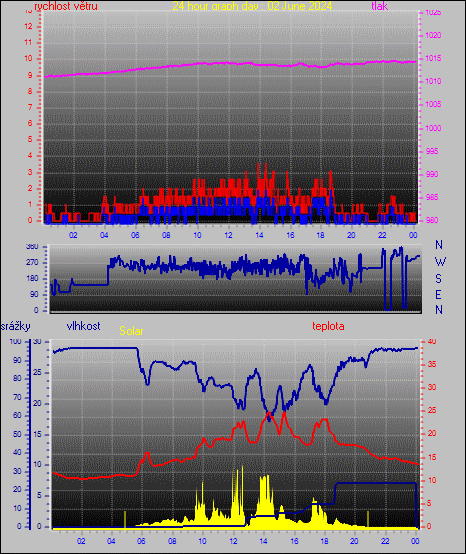466x554 pixels.
Task: Click the '22' hour label under the wind speed graph
Action: [x=382, y=235]
